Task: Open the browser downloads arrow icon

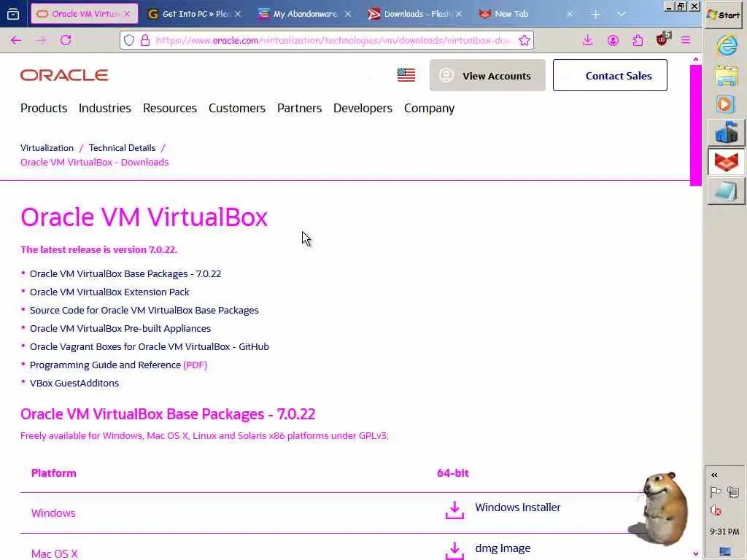Action: click(x=588, y=41)
